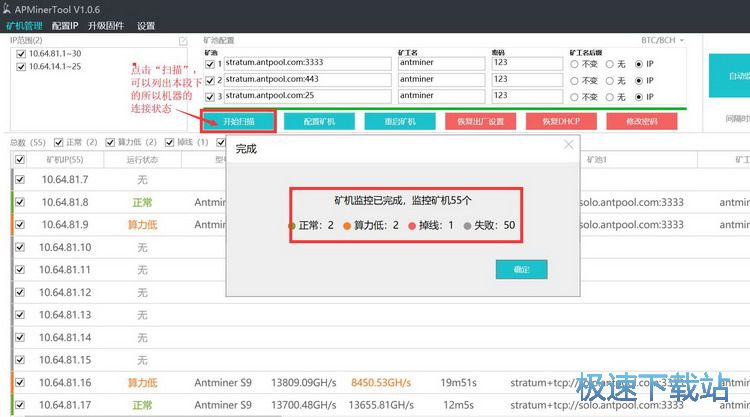The height and width of the screenshot is (417, 750).
Task: Click the teal 自动 button at right edge
Action: click(729, 76)
